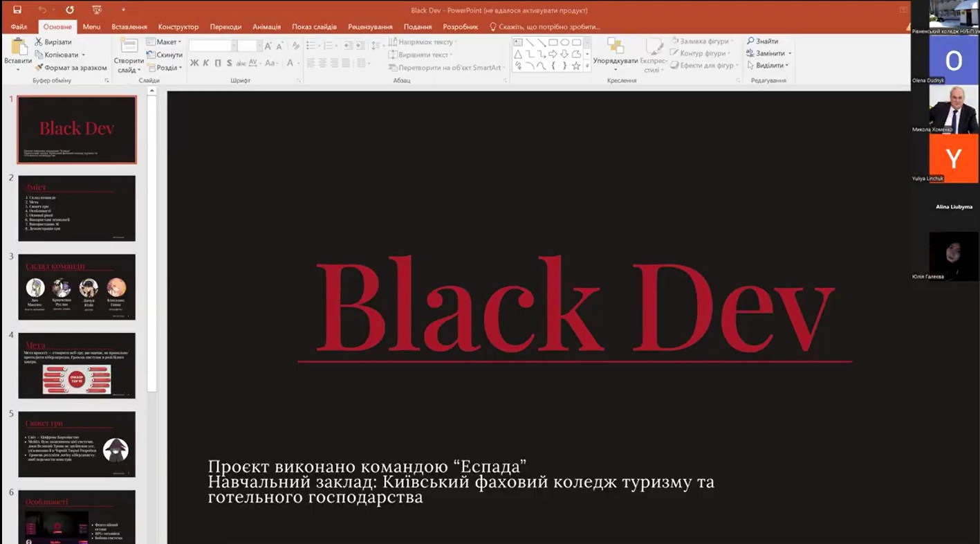The width and height of the screenshot is (980, 544).
Task: Select slide 3 thumbnail Склад команди
Action: click(x=77, y=287)
